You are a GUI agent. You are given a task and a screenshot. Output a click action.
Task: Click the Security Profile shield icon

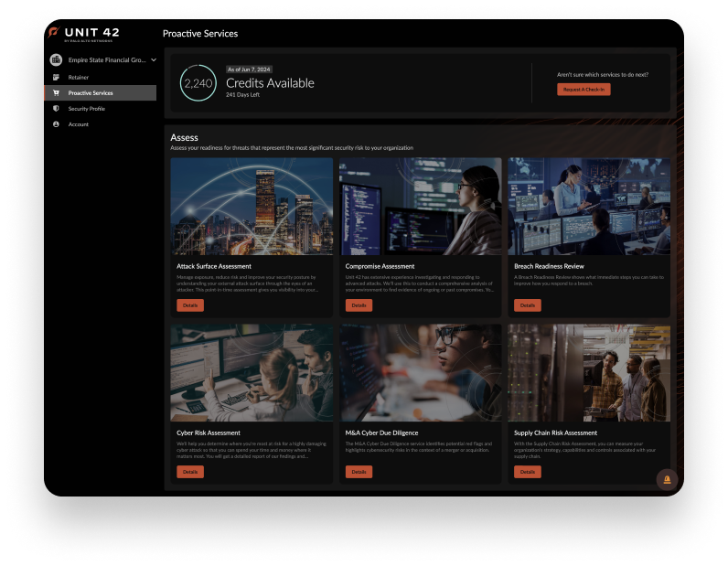click(56, 108)
